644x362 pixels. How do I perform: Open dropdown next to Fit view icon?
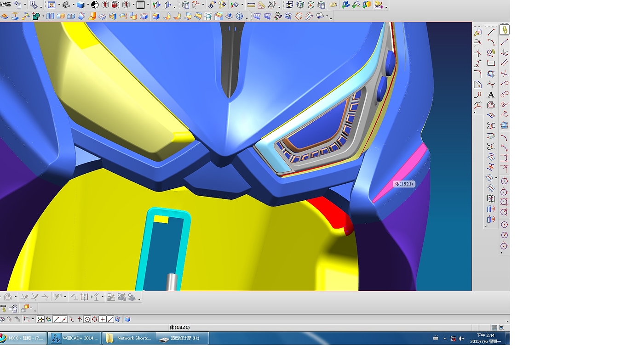(x=58, y=6)
